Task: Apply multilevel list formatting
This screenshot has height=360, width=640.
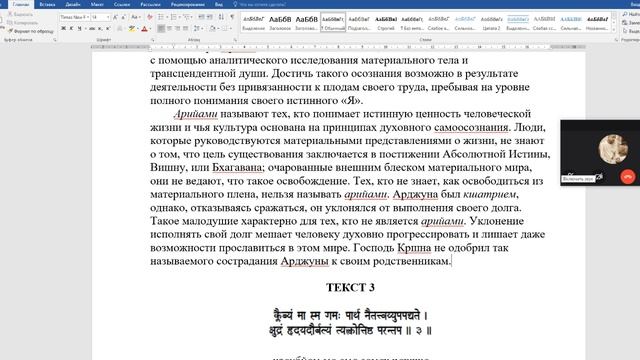Action: [x=187, y=17]
